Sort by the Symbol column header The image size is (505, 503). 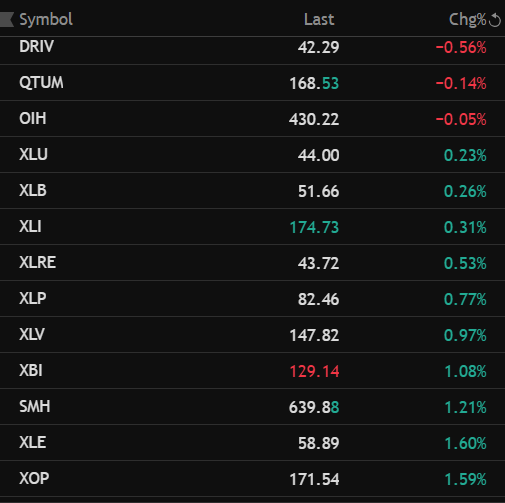[46, 20]
